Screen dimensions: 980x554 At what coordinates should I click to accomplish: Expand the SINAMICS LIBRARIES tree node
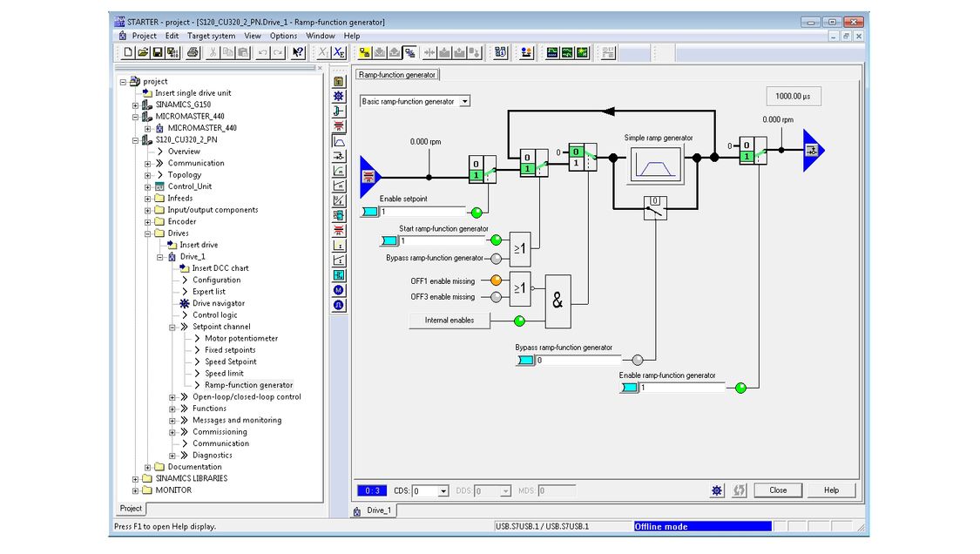click(x=135, y=479)
